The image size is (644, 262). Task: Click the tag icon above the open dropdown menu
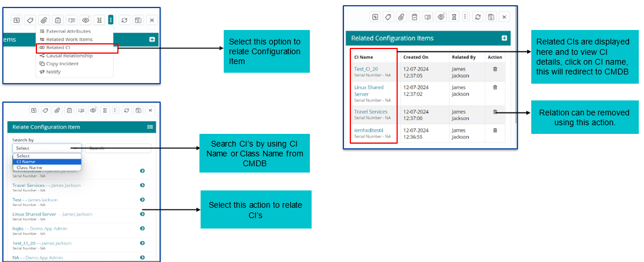click(30, 20)
